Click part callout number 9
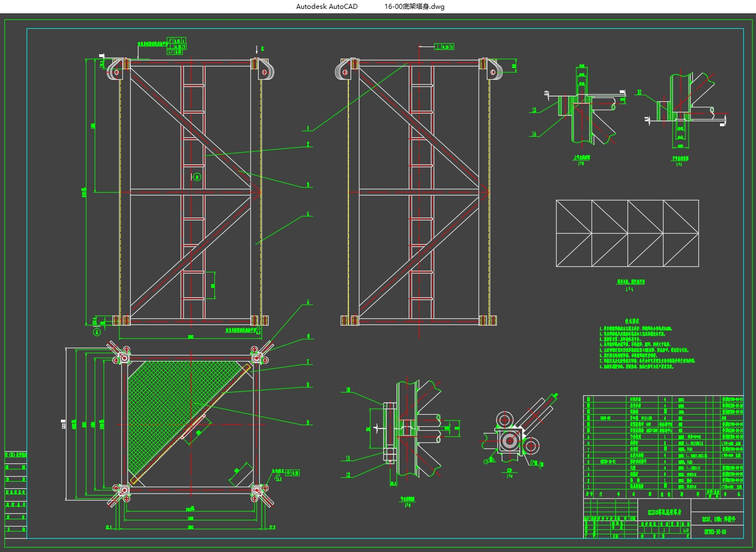The image size is (756, 552). pos(308,423)
